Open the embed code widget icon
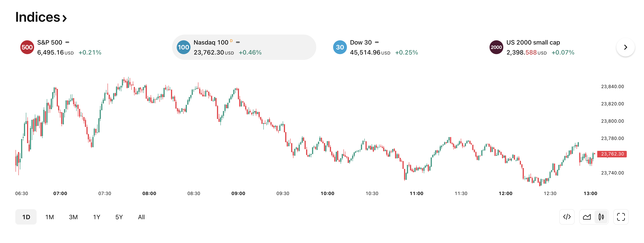This screenshot has width=644, height=243. click(567, 217)
